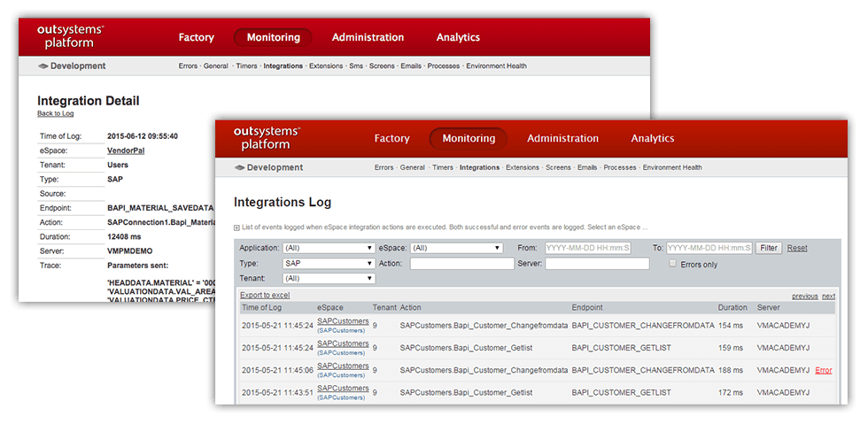Screen dimensions: 868x424
Task: Click the 154 ms duration cell
Action: 731,326
